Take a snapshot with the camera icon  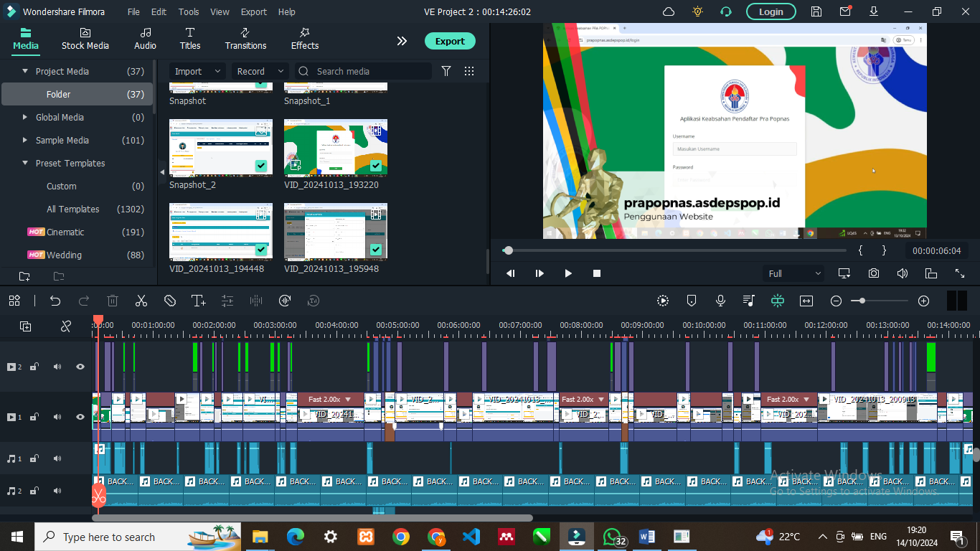tap(873, 273)
